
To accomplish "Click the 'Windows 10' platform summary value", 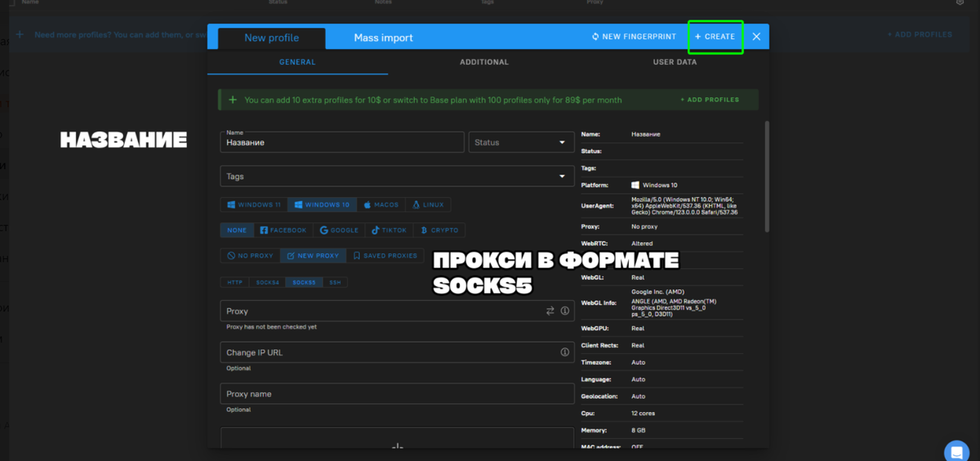I will pyautogui.click(x=654, y=186).
